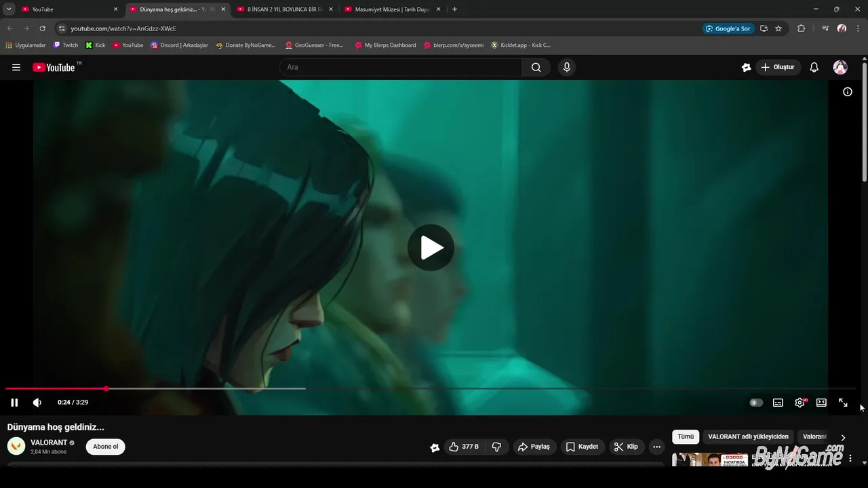Open the Discord | Arkadaşlar bookmark

coord(180,45)
